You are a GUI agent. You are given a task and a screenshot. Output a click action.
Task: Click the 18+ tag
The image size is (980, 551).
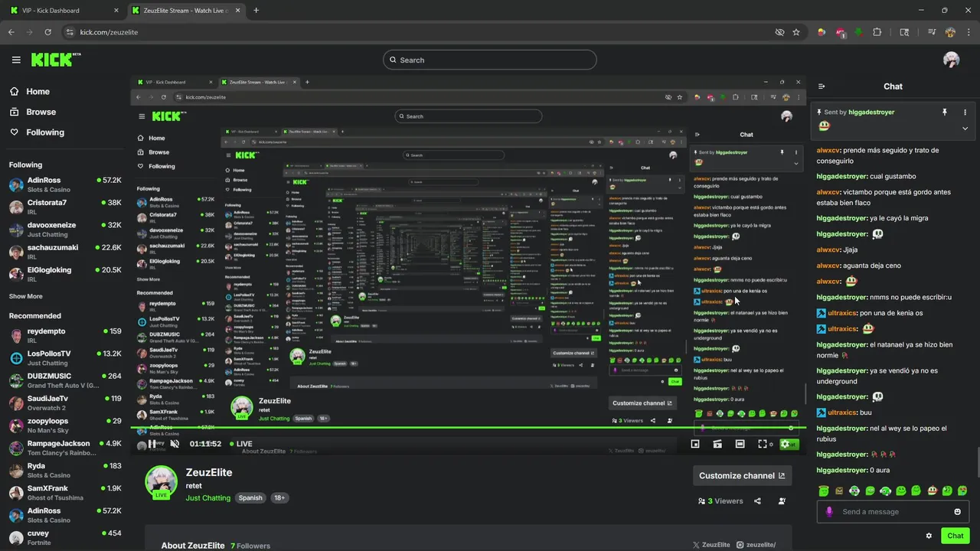(279, 497)
